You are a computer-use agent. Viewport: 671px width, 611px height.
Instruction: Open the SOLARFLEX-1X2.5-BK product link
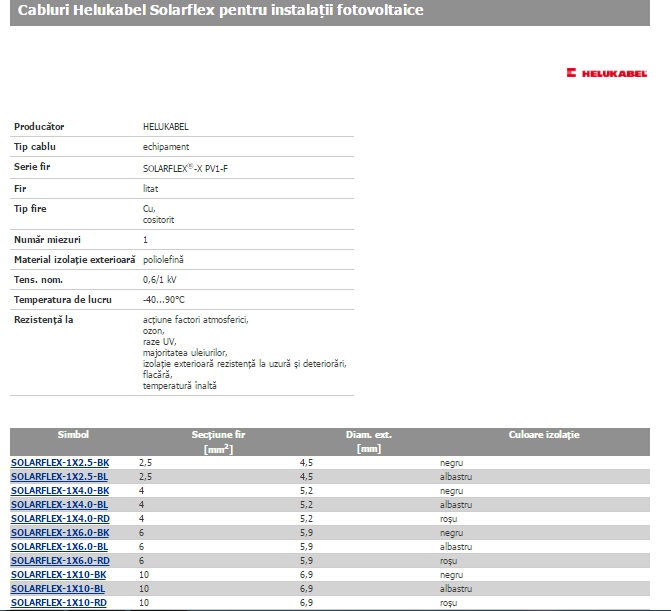pyautogui.click(x=60, y=463)
